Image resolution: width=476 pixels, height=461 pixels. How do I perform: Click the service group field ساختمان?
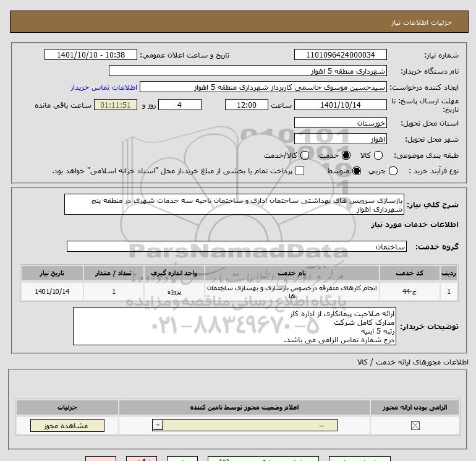[x=237, y=246]
